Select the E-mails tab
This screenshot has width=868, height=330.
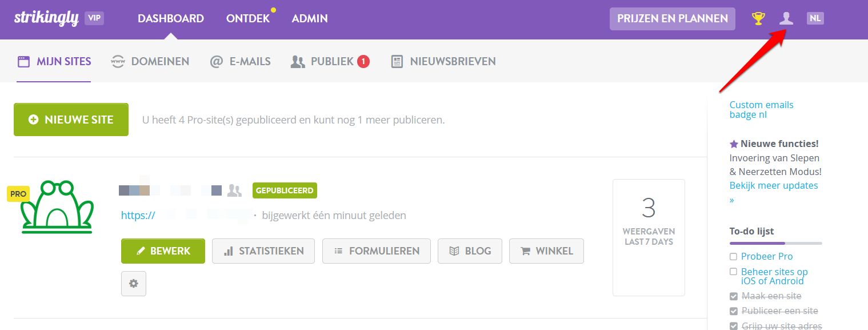point(240,61)
